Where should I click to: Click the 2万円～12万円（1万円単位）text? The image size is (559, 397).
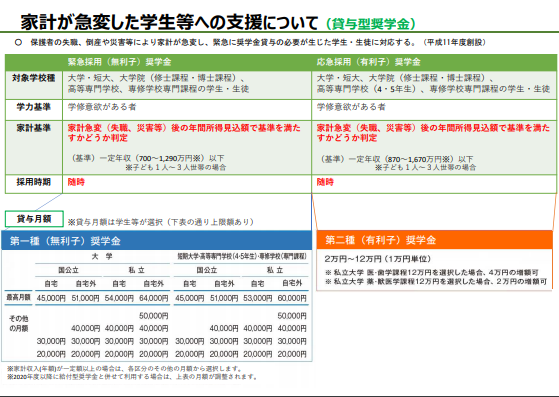tap(378, 259)
